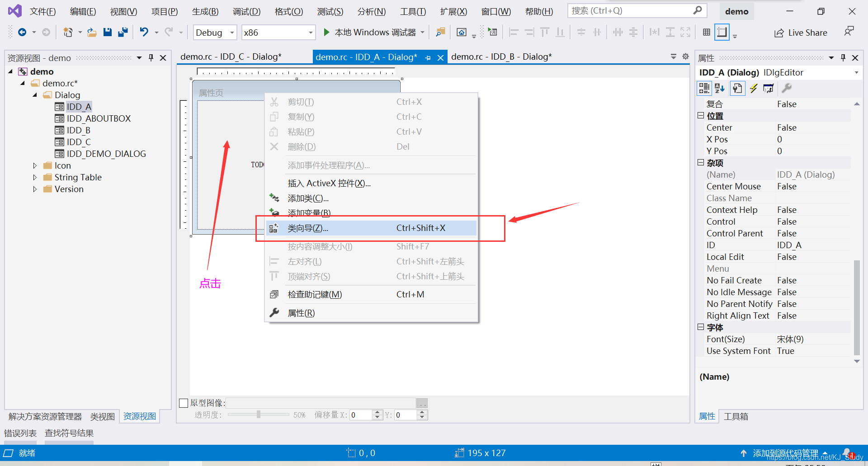Expand the Icon folder in resource tree
Viewport: 868px width, 466px height.
click(35, 165)
